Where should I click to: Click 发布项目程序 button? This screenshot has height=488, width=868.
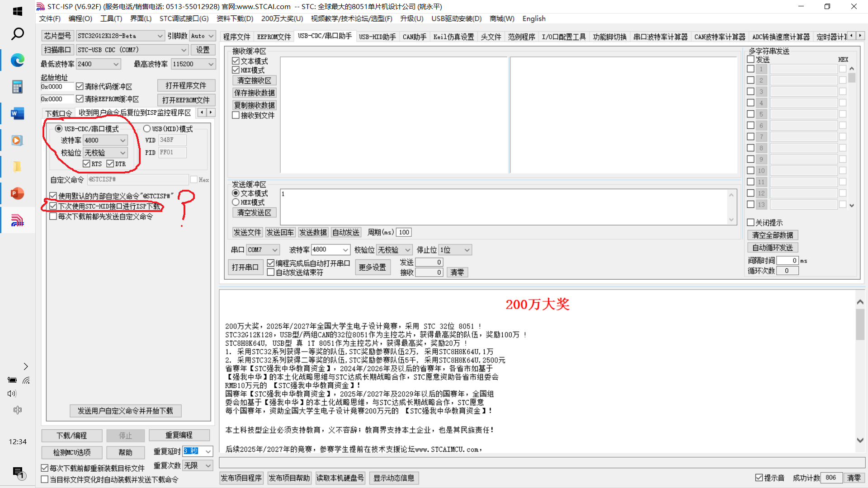[241, 478]
